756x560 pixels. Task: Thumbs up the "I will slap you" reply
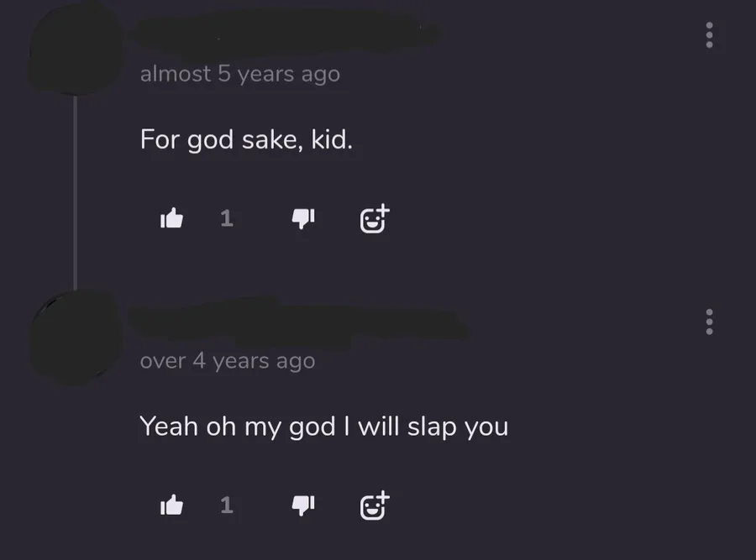tap(171, 505)
